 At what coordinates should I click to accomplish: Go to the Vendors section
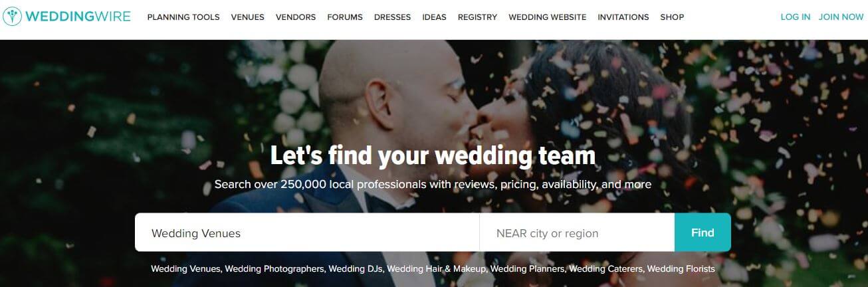[x=296, y=17]
